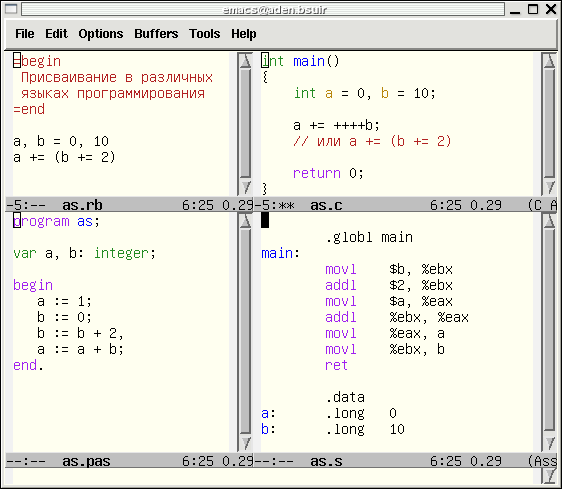The height and width of the screenshot is (489, 562).
Task: Click the 'main:' label in as.s
Action: click(280, 253)
